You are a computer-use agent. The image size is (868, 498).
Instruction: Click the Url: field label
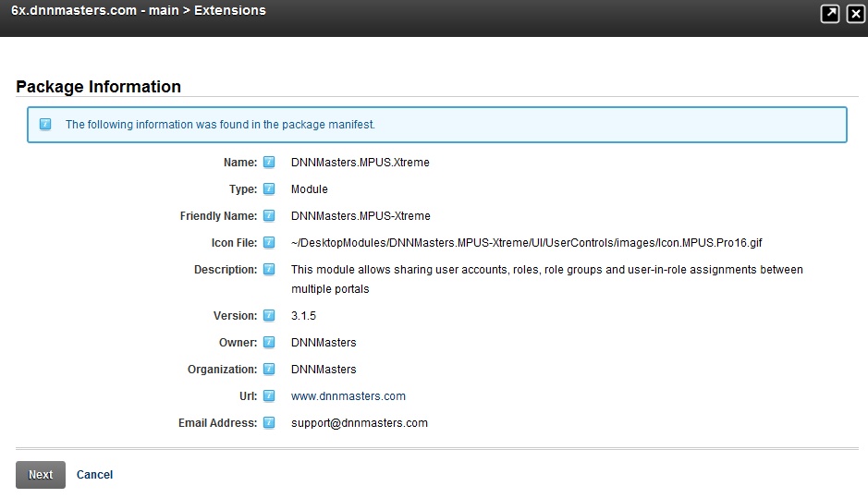[x=249, y=396]
